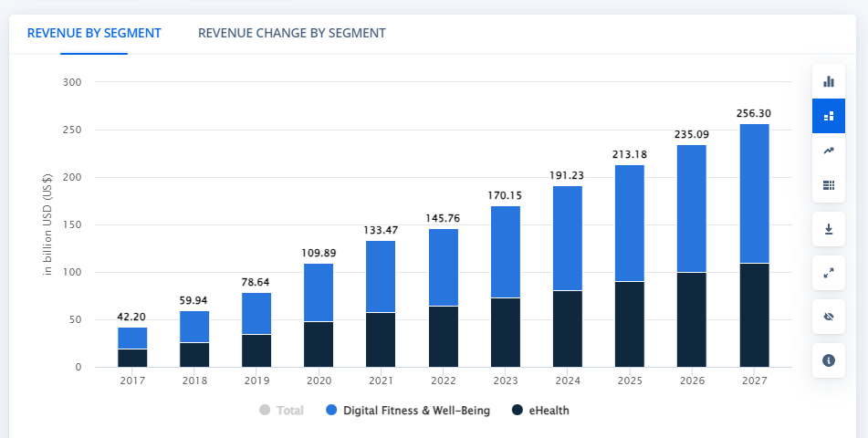The width and height of the screenshot is (868, 438).
Task: Switch to grouped bar chart view
Action: point(829,81)
